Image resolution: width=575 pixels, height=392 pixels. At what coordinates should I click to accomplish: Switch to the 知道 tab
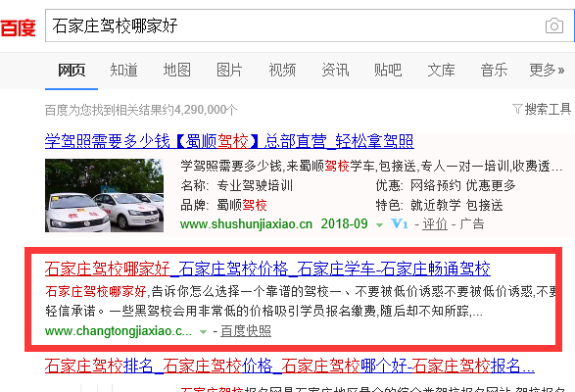click(x=124, y=70)
